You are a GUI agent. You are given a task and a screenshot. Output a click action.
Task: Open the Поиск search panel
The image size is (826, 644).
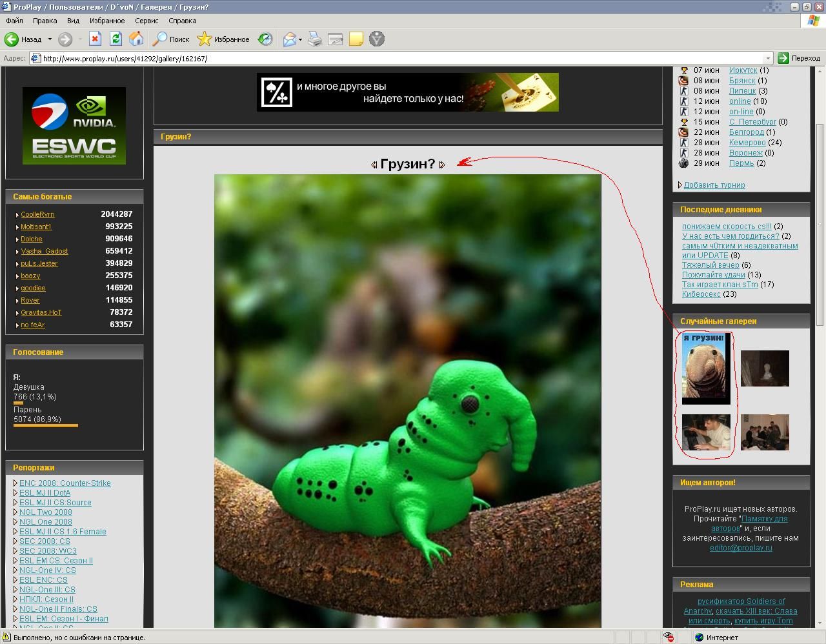tap(171, 39)
